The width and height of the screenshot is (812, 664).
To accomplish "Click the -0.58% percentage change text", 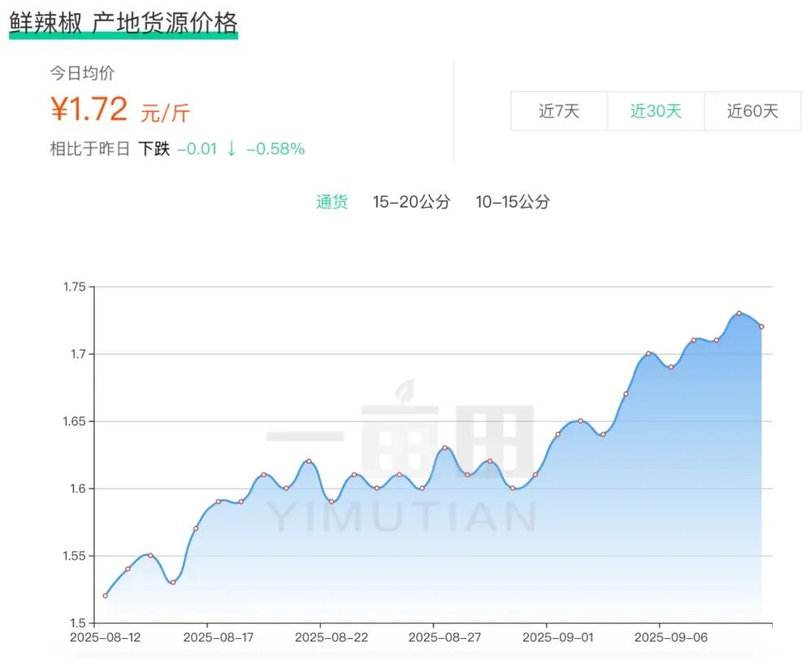I will [x=275, y=149].
